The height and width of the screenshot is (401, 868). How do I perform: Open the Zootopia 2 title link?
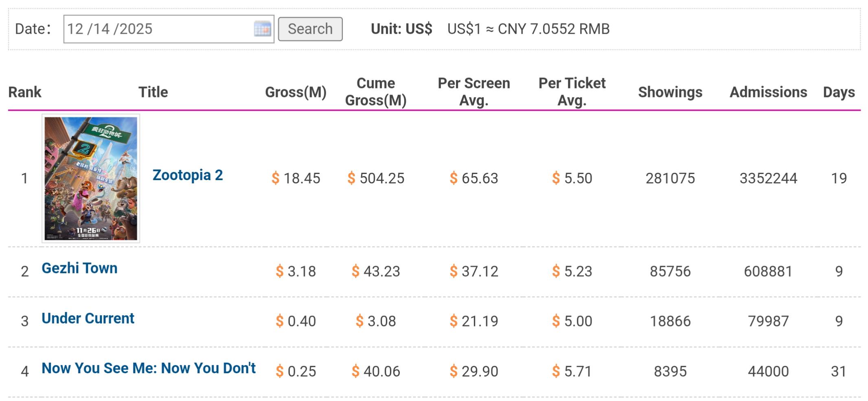(x=188, y=175)
